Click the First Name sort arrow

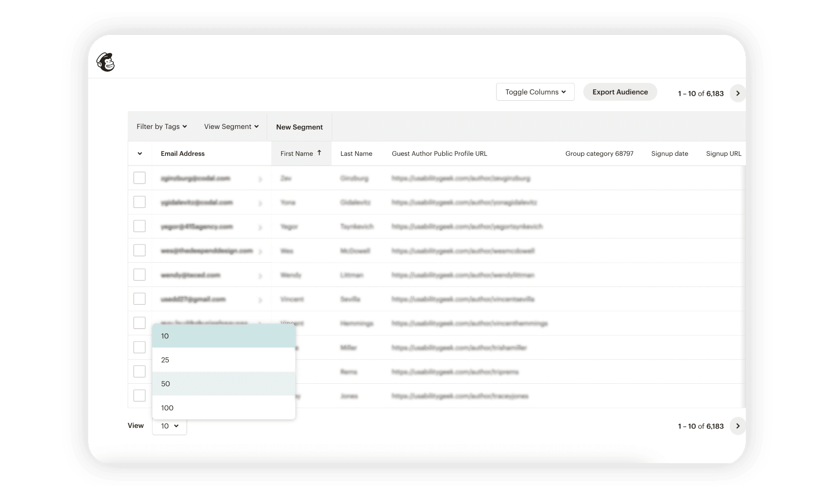(319, 153)
